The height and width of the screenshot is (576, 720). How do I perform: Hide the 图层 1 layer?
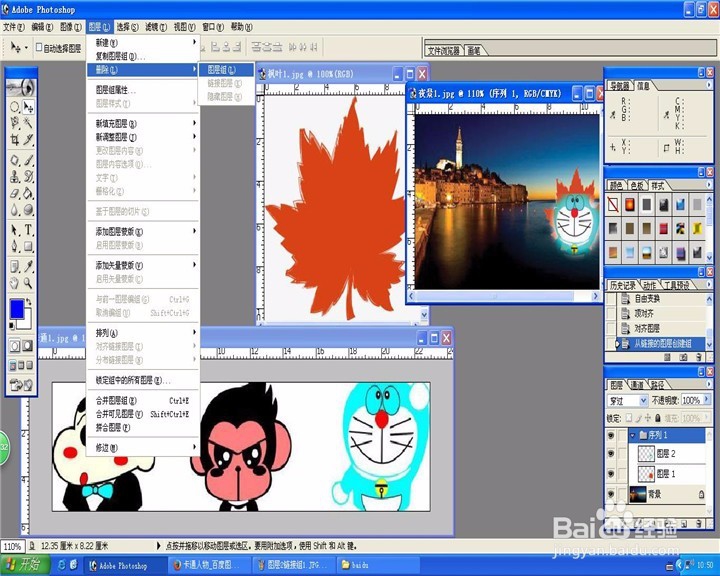point(611,474)
